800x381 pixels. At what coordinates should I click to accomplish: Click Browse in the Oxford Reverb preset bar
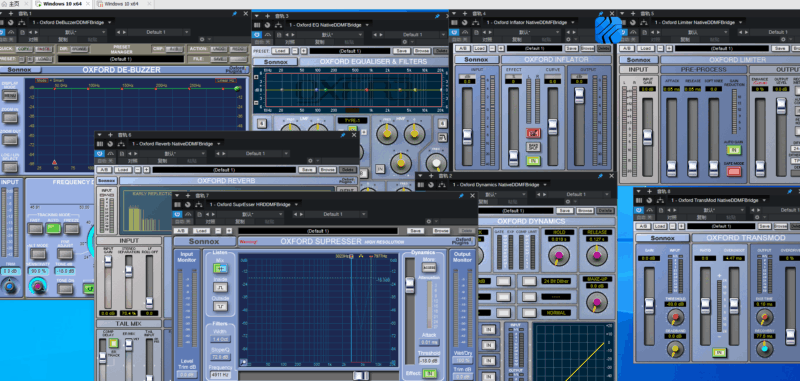pyautogui.click(x=328, y=170)
